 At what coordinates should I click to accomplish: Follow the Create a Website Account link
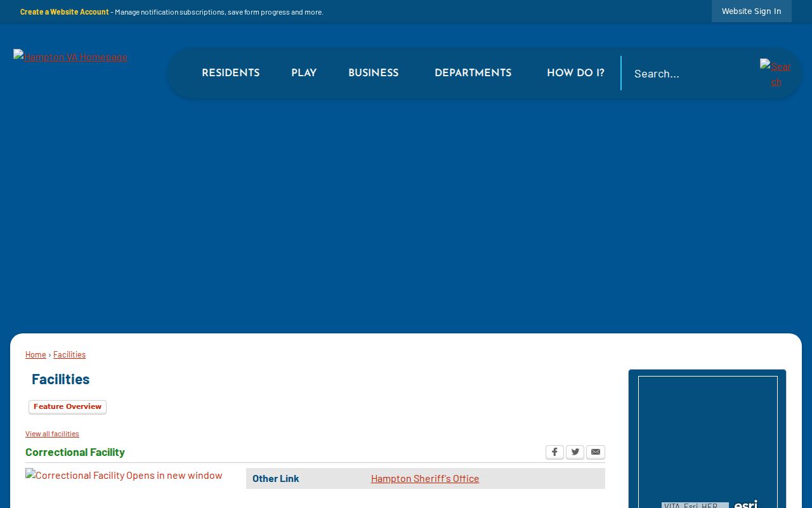[x=64, y=11]
